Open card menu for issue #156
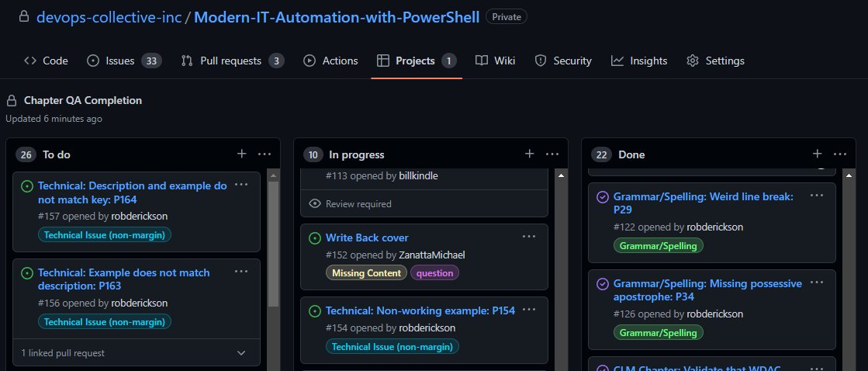 point(240,272)
